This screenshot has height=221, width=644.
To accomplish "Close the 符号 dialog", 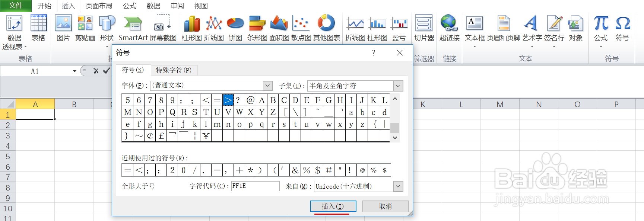I will [x=400, y=53].
